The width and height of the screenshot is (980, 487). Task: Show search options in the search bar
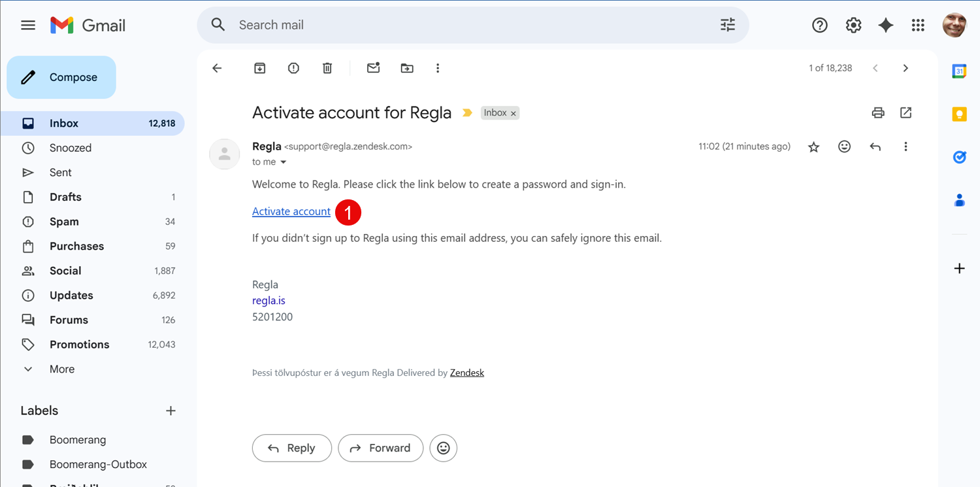click(x=727, y=25)
